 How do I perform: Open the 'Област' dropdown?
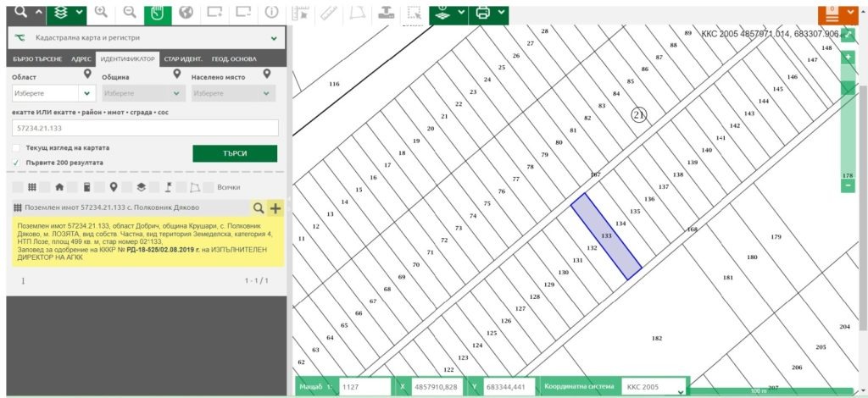[x=53, y=93]
